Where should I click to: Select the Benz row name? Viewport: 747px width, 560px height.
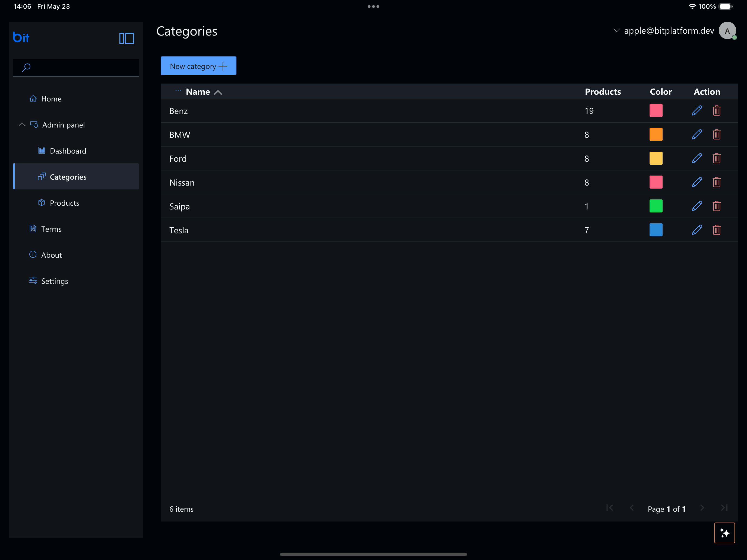point(178,111)
